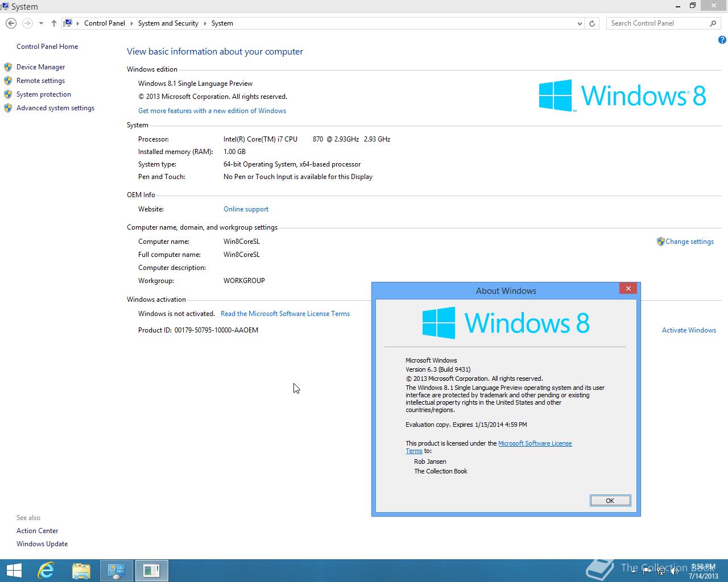Restore down the System window
This screenshot has width=728, height=582.
(x=693, y=6)
